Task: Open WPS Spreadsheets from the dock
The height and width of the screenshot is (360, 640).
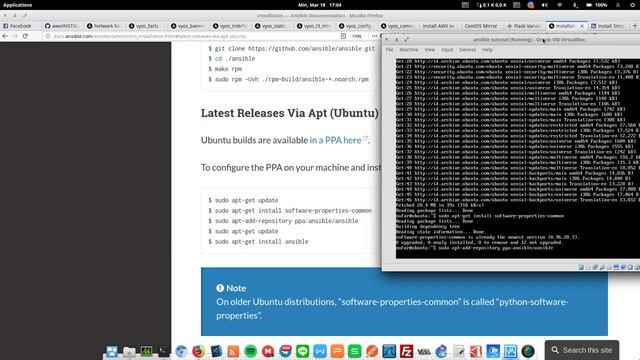Action: click(354, 351)
